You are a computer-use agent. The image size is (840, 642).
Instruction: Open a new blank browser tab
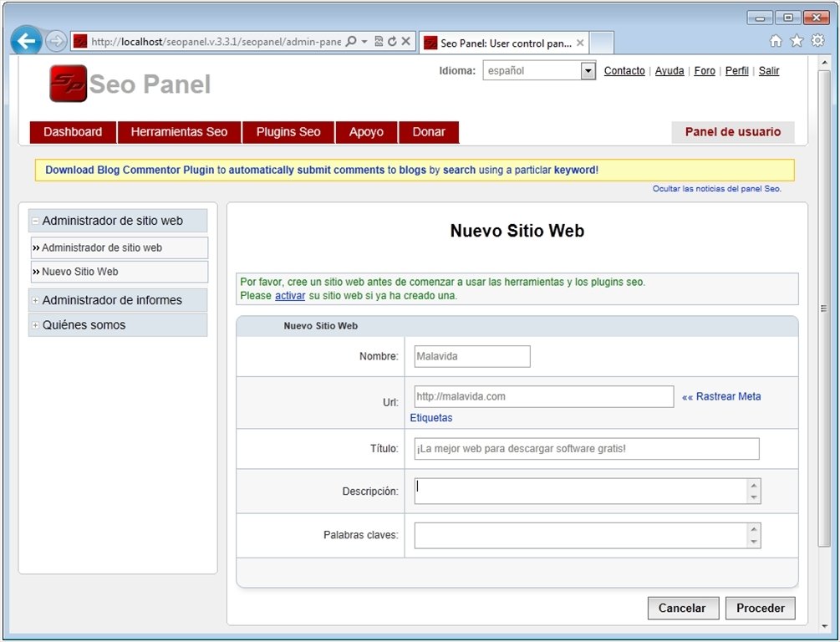click(602, 43)
